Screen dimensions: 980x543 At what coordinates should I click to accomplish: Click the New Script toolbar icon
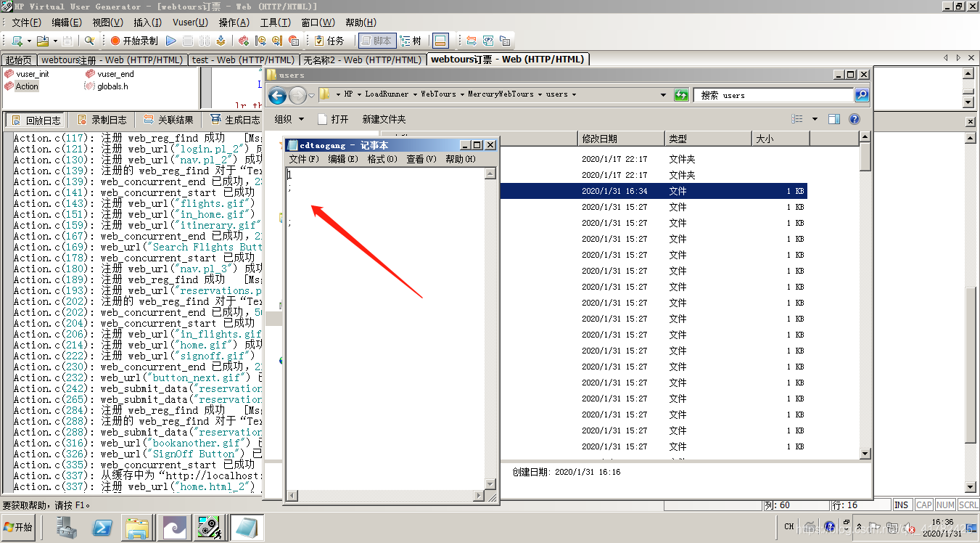(17, 41)
